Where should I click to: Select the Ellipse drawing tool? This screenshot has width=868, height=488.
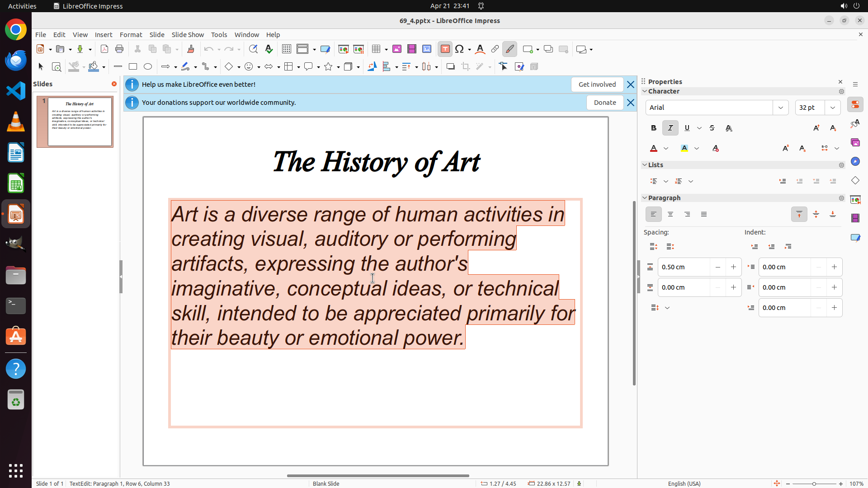(148, 67)
